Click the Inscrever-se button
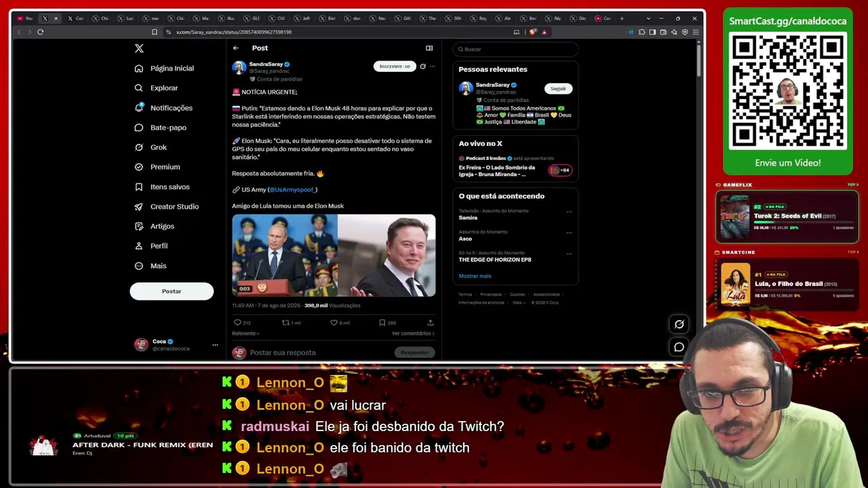The height and width of the screenshot is (488, 868). click(395, 66)
